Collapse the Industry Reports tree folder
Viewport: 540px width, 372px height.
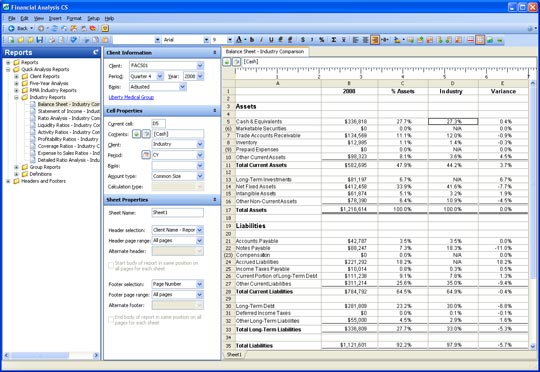[x=16, y=97]
